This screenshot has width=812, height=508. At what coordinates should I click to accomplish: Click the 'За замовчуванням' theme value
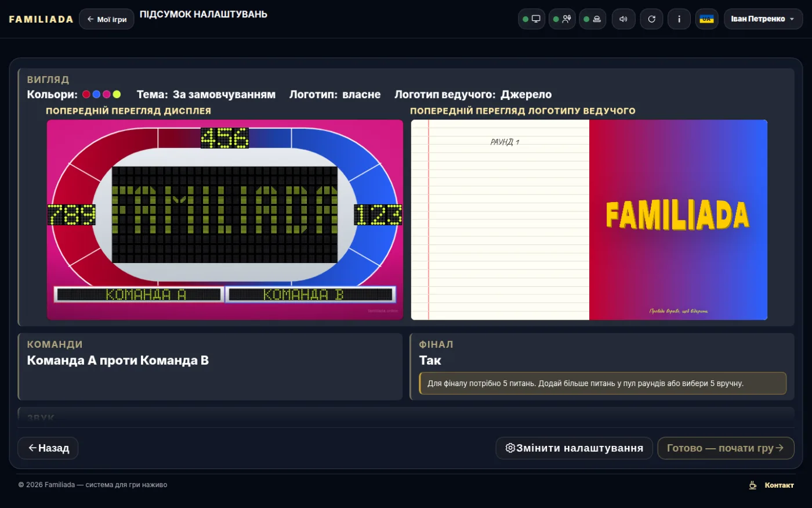(x=224, y=95)
